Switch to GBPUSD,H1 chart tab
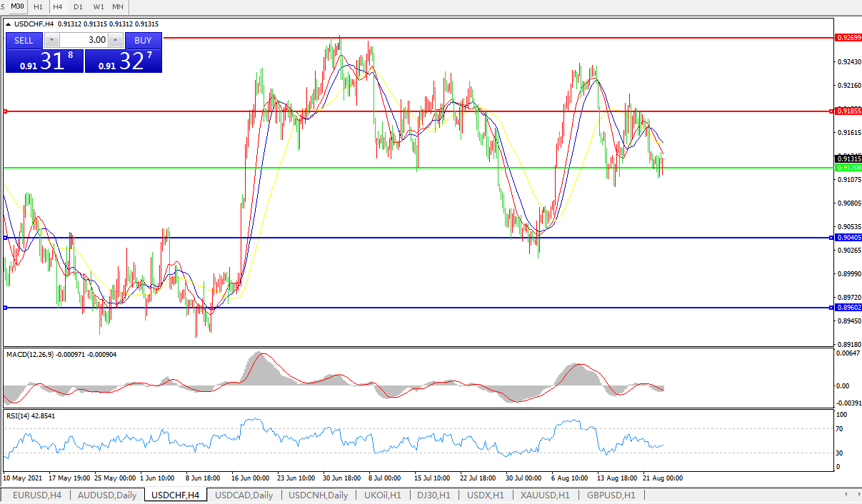 click(x=611, y=495)
